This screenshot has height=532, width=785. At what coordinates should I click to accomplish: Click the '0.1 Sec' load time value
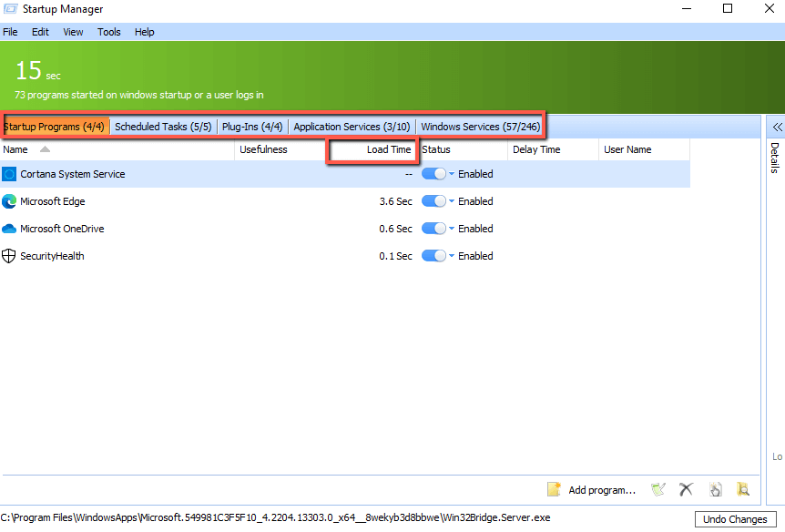pyautogui.click(x=395, y=256)
